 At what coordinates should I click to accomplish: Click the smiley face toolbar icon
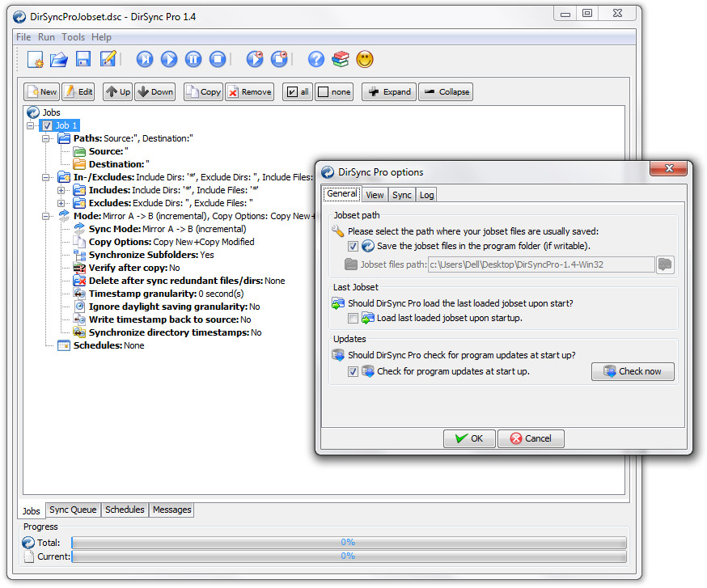pos(365,59)
